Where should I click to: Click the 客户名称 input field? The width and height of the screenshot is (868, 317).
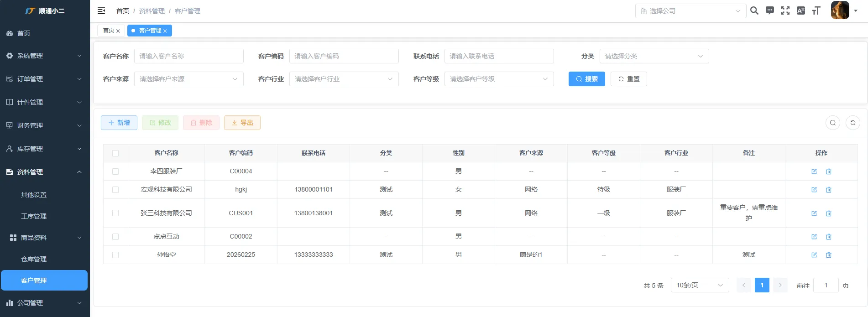188,56
